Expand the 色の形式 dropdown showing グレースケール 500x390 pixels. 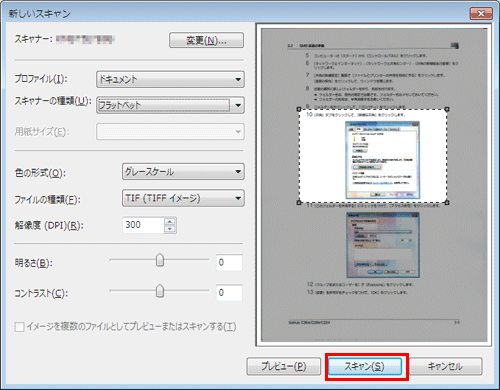pyautogui.click(x=183, y=172)
